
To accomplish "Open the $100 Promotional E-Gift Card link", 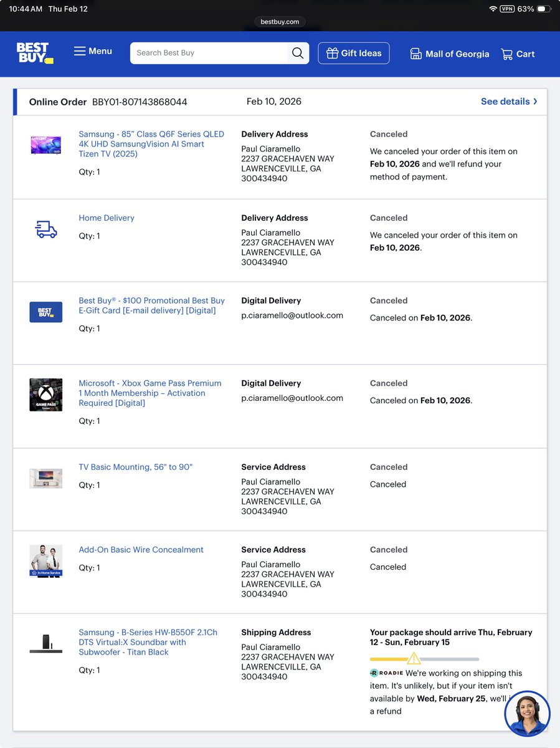I will pyautogui.click(x=151, y=305).
